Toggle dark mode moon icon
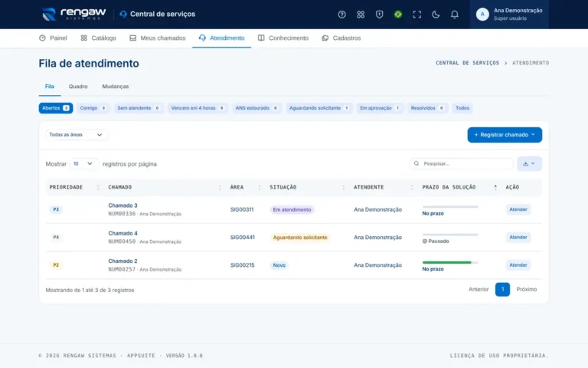Viewport: 588px width, 368px height. click(436, 15)
